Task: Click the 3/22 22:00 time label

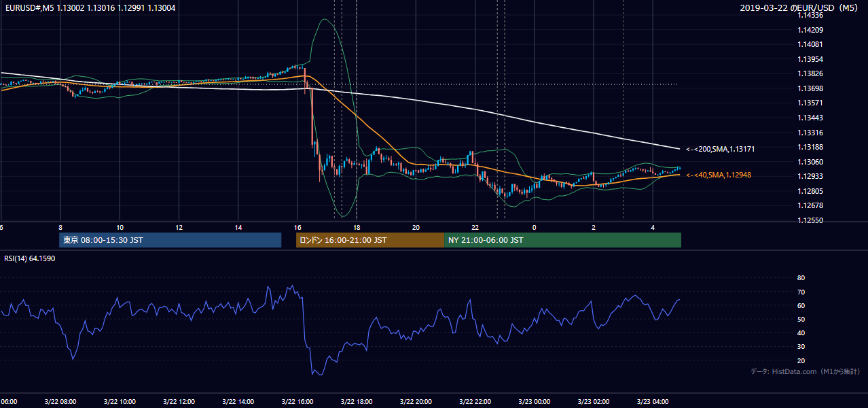Action: [x=475, y=401]
